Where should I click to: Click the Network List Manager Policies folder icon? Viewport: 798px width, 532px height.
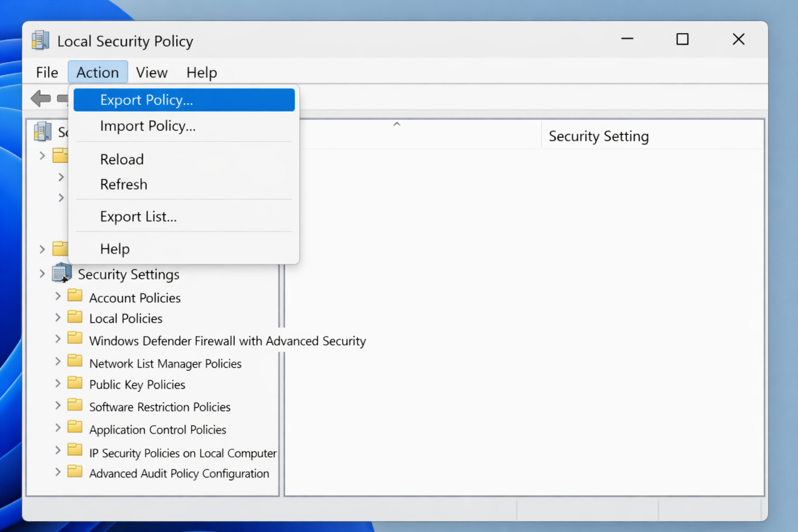point(75,361)
